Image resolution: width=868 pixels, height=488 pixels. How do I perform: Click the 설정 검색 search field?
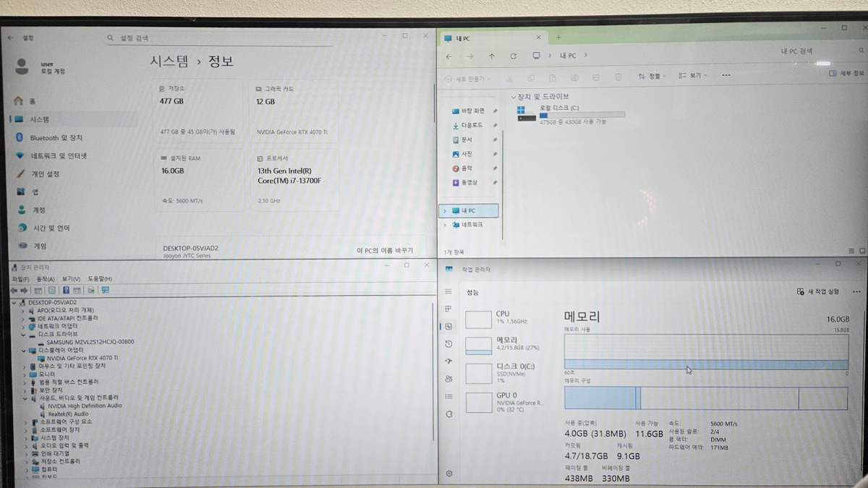217,38
